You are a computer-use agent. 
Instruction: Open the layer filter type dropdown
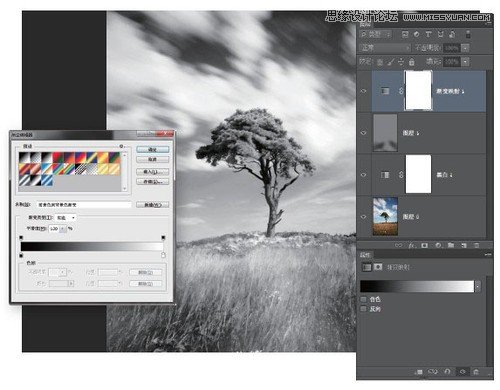pyautogui.click(x=376, y=34)
